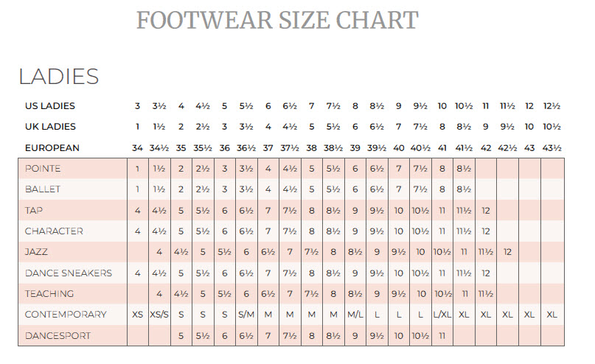Click the Dance Sneakers row label
Screen dimensions: 595x364
69,273
